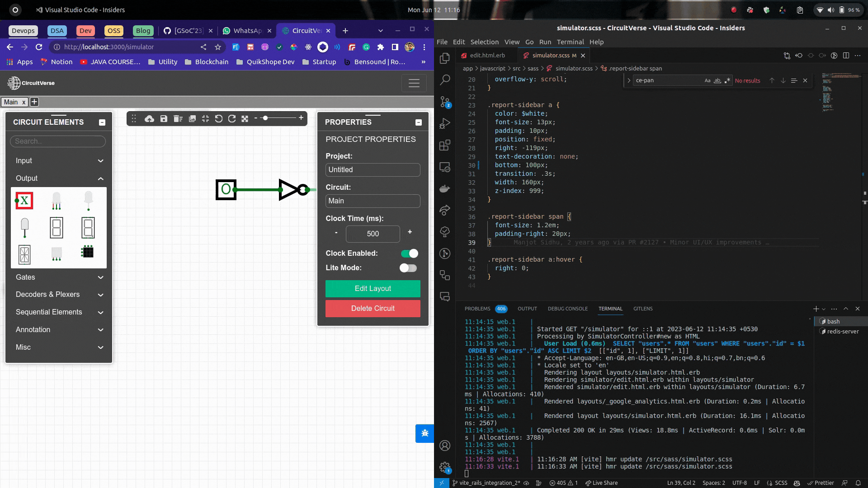The width and height of the screenshot is (868, 488).
Task: Expand the Sequential Elements section
Action: 58,312
